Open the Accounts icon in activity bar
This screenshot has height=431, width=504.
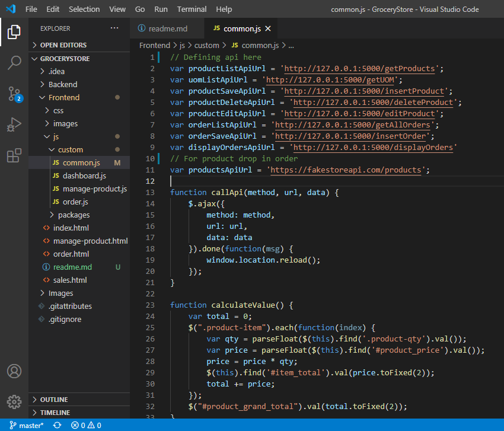14,371
